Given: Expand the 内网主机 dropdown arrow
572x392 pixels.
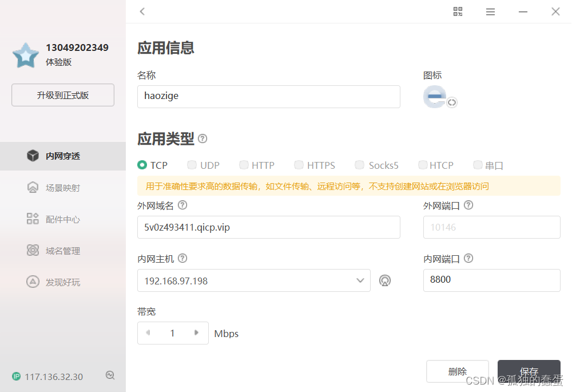Looking at the screenshot, I should (360, 280).
